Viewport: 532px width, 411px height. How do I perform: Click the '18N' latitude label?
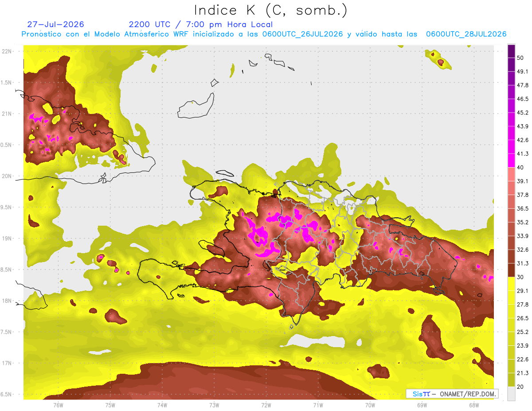coord(7,301)
